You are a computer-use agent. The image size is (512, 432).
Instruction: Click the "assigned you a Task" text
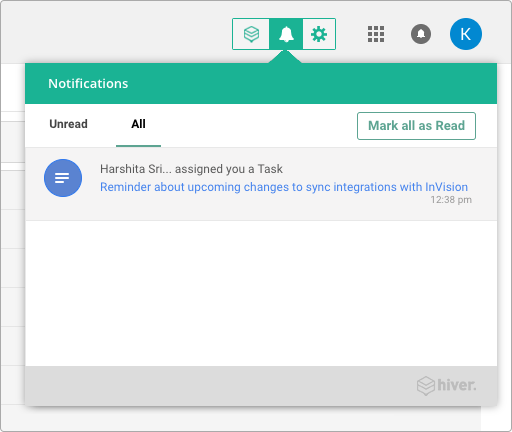point(229,169)
